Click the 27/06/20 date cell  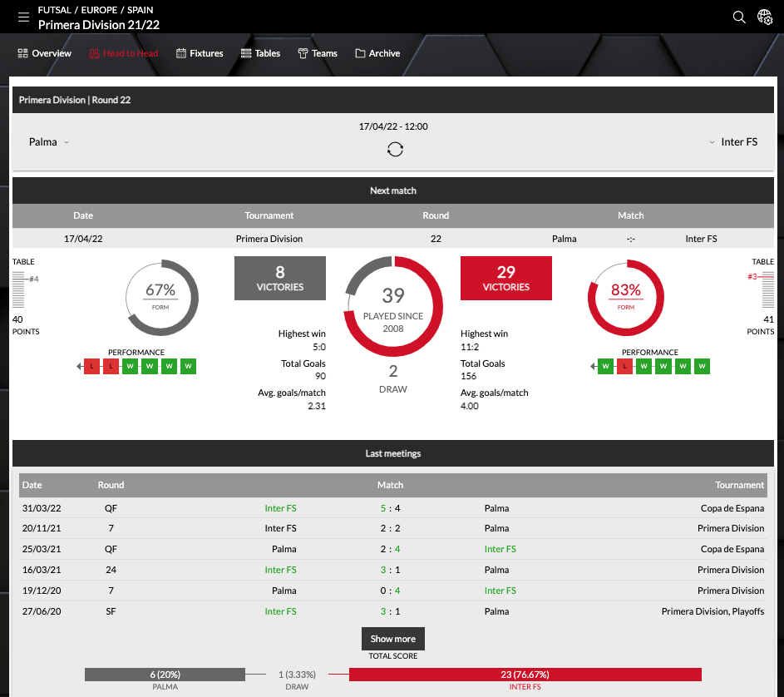click(x=42, y=611)
